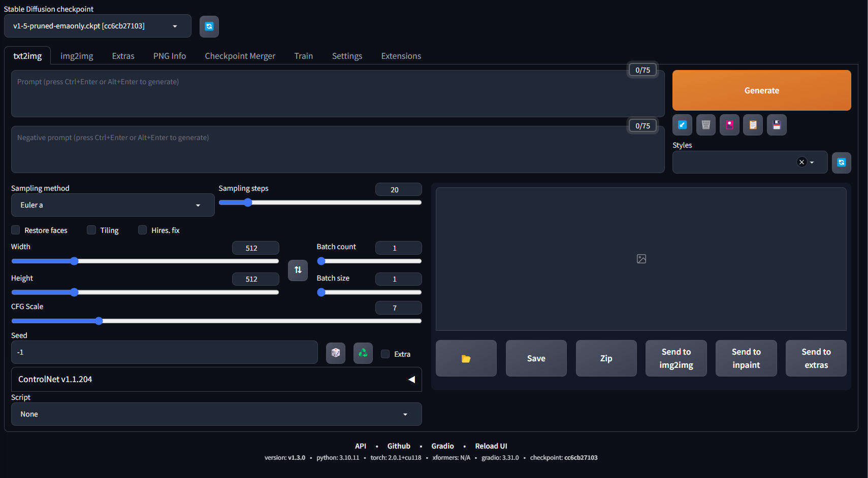This screenshot has height=478, width=868.
Task: Click the Seed input field
Action: click(165, 352)
